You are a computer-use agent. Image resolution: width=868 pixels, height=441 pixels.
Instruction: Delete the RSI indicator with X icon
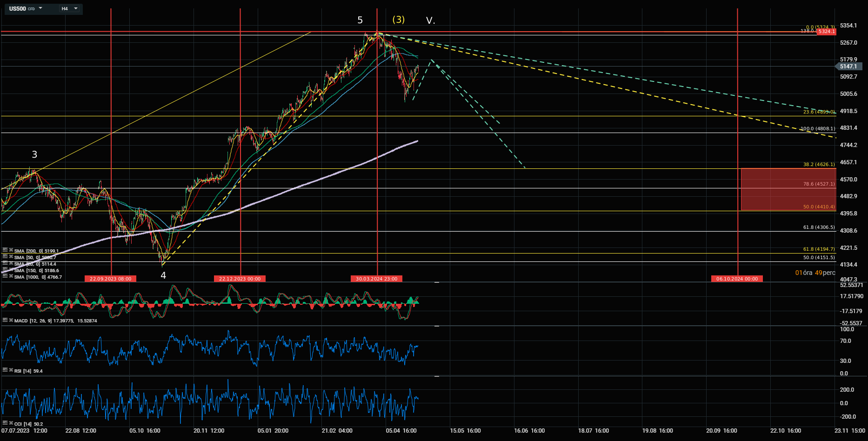pyautogui.click(x=11, y=370)
